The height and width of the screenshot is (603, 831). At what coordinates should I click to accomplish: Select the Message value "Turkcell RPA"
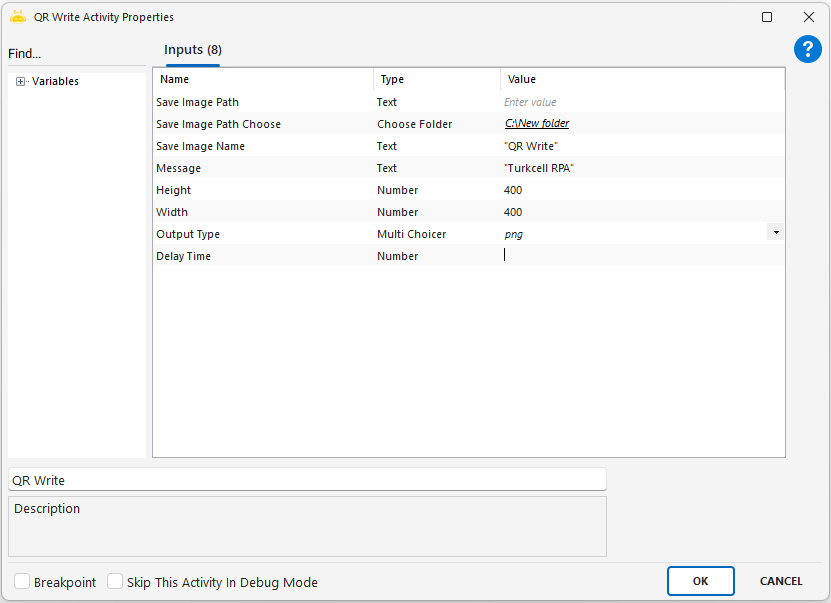[540, 168]
